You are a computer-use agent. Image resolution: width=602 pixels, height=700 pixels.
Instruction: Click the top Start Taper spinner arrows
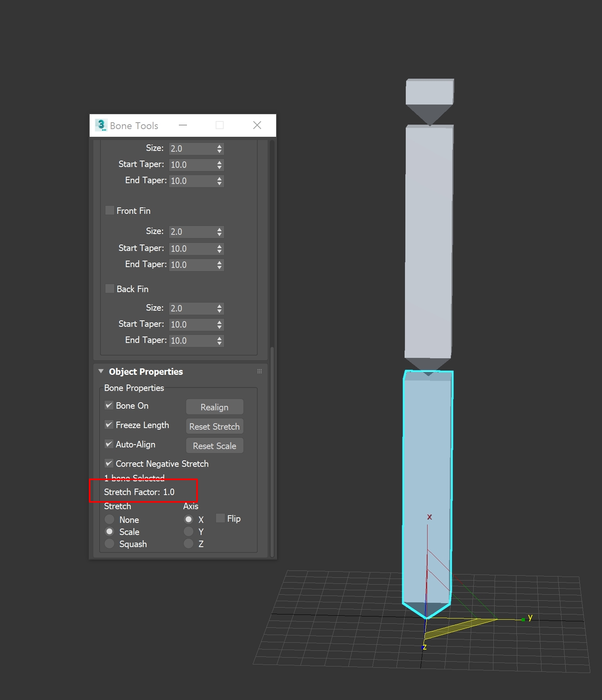(219, 165)
